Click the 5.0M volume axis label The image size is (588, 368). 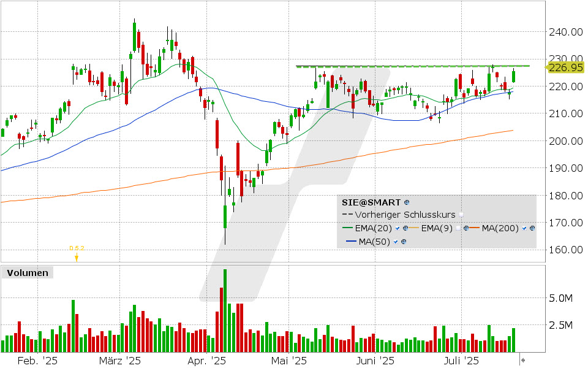pos(560,298)
